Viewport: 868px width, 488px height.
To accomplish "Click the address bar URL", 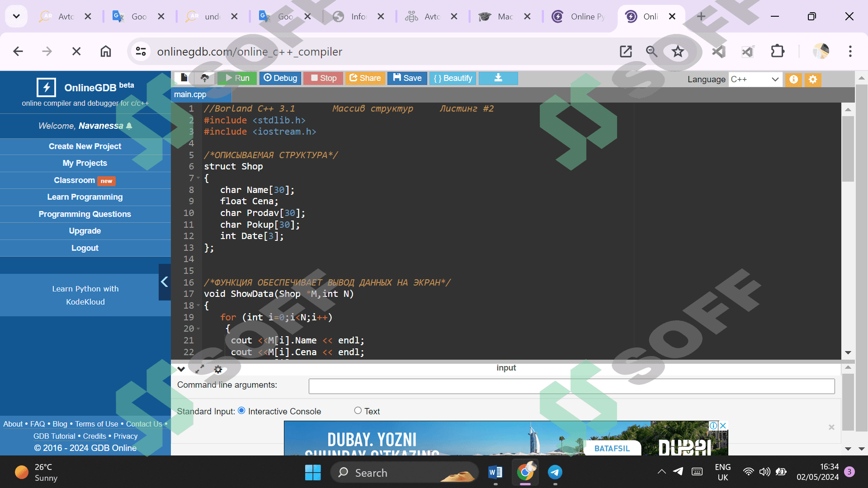I will point(250,52).
